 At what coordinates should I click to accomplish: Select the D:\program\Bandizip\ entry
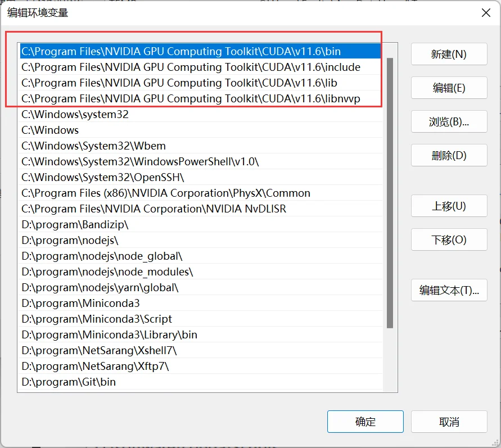pyautogui.click(x=75, y=225)
